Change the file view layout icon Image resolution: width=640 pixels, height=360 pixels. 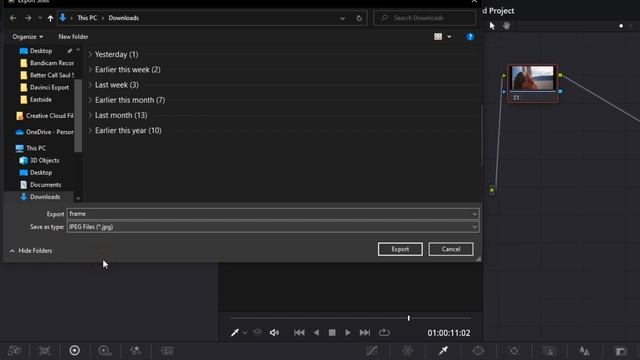point(438,37)
